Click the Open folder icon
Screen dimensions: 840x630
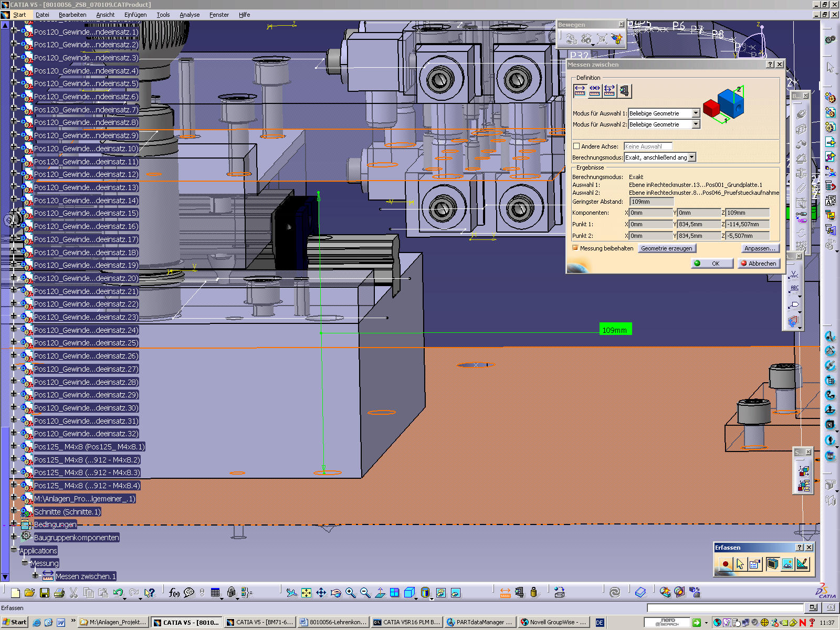[x=29, y=593]
